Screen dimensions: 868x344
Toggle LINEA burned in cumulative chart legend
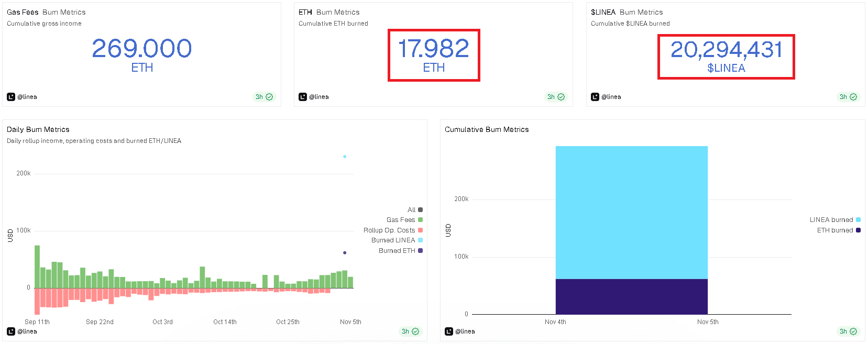[835, 220]
